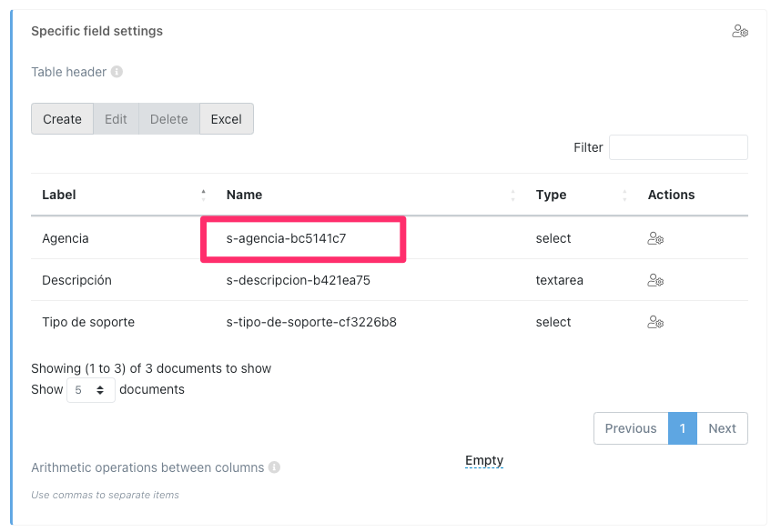Image resolution: width=781 pixels, height=532 pixels.
Task: Select page 1 in pagination
Action: [682, 428]
